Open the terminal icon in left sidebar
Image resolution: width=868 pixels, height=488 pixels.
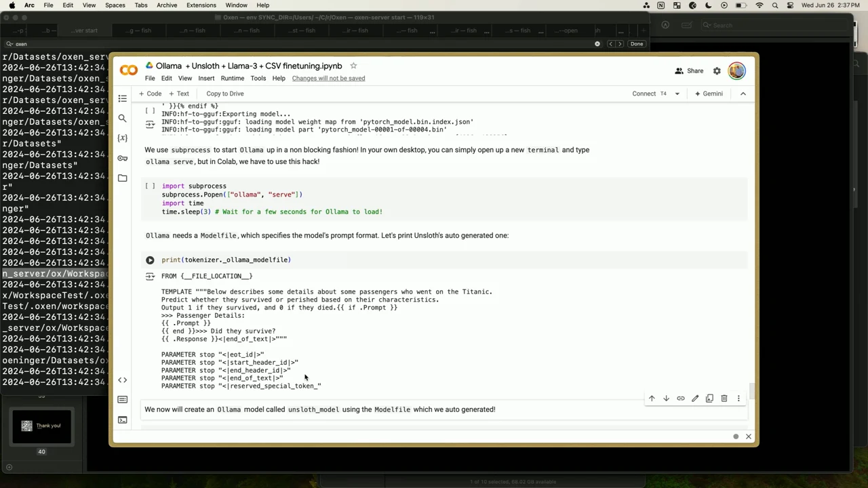122,420
